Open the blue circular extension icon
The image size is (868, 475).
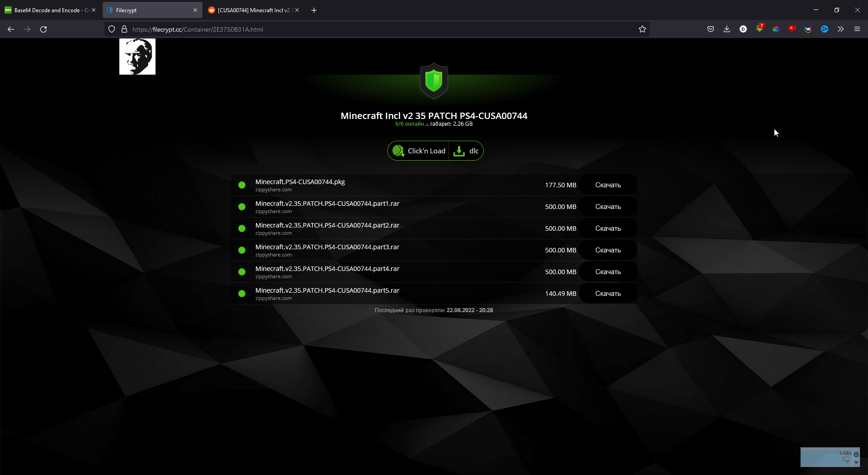tap(825, 29)
